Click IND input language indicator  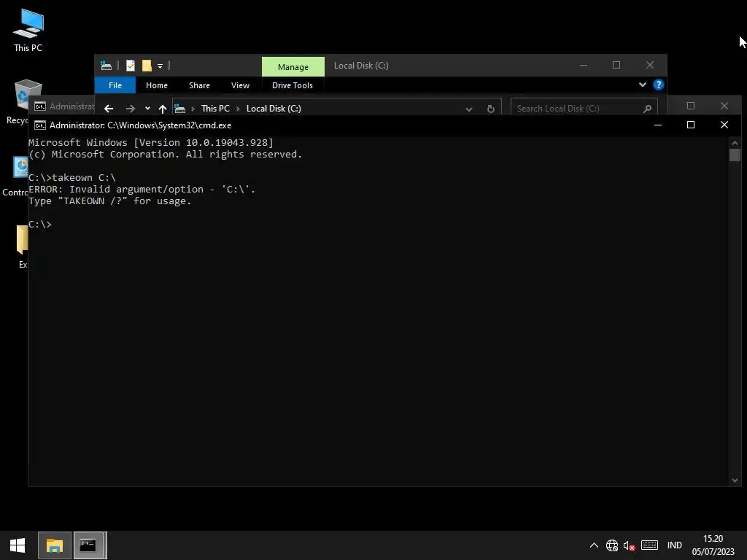click(x=675, y=545)
